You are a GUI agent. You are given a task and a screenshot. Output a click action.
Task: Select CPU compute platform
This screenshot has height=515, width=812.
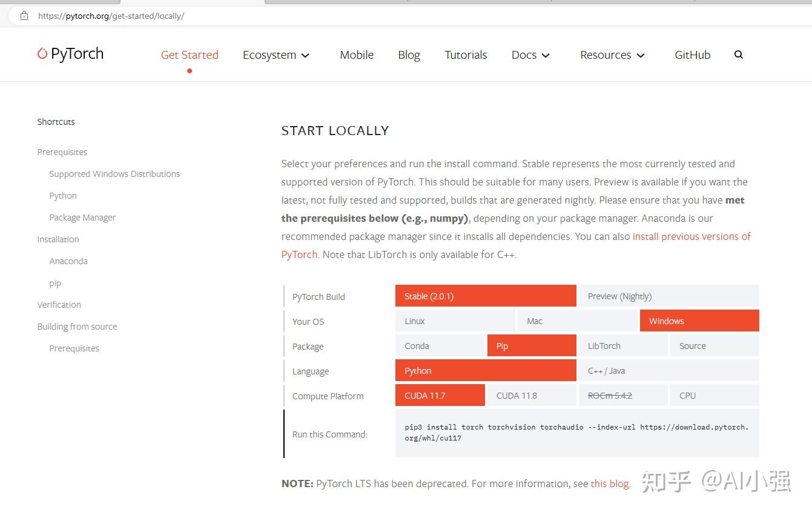[x=714, y=396]
